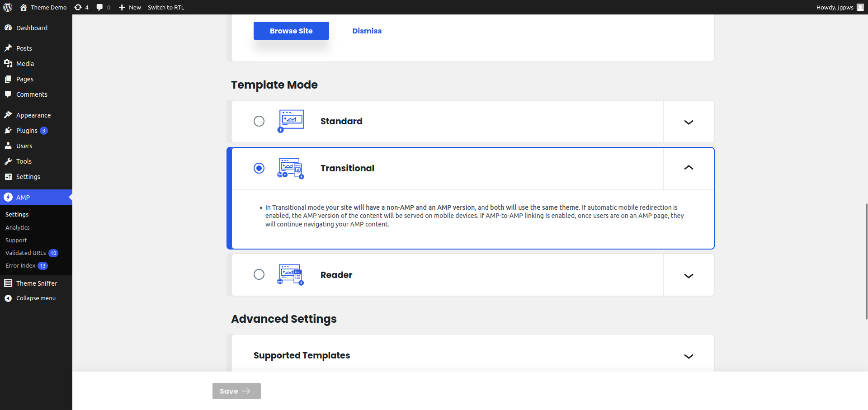This screenshot has height=410, width=868.
Task: Click the Supported Templates heading text
Action: click(302, 355)
